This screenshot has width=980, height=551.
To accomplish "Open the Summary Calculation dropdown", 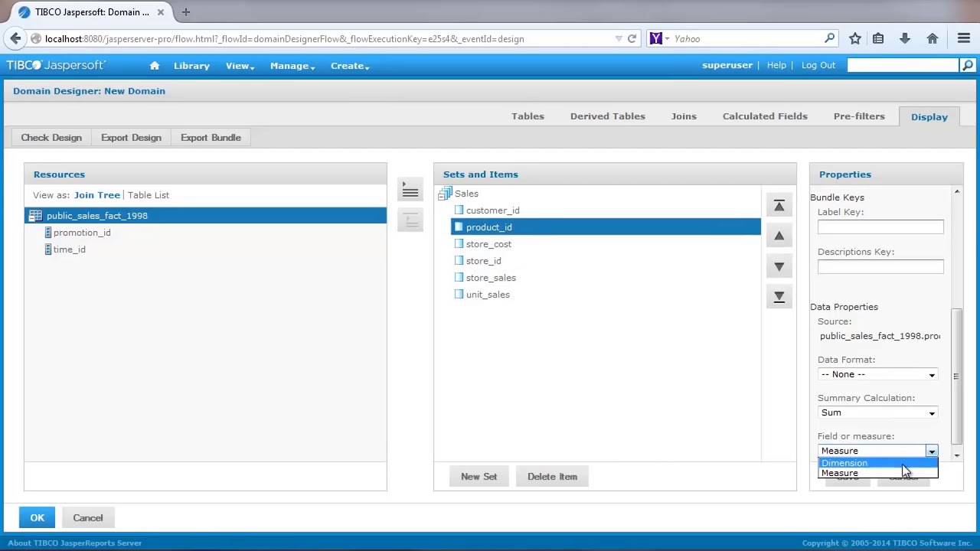I will pos(877,412).
